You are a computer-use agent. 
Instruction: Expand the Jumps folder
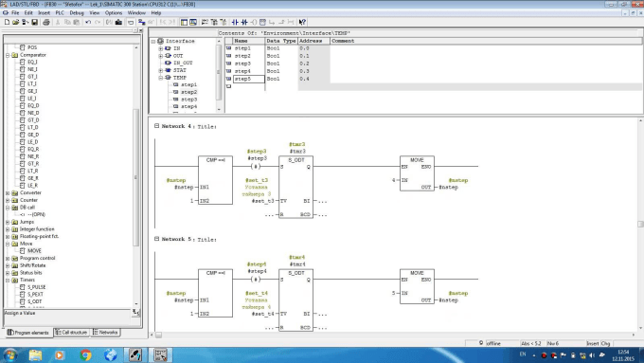(8, 222)
